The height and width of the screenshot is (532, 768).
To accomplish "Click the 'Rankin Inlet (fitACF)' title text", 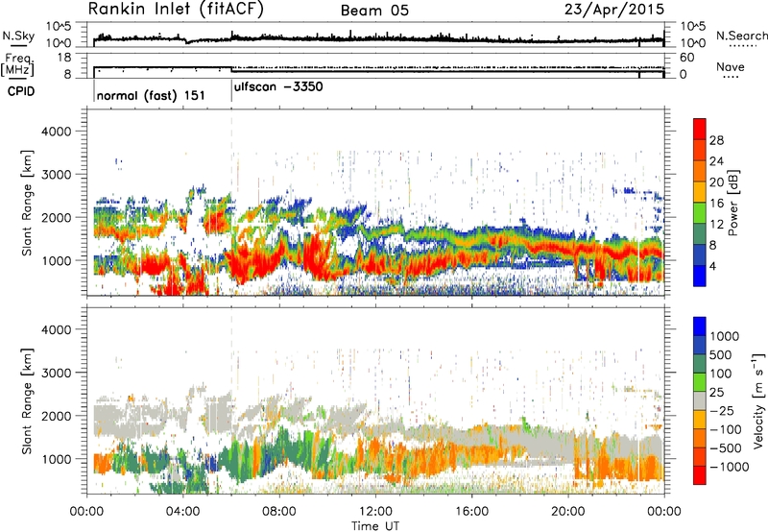I will (176, 10).
